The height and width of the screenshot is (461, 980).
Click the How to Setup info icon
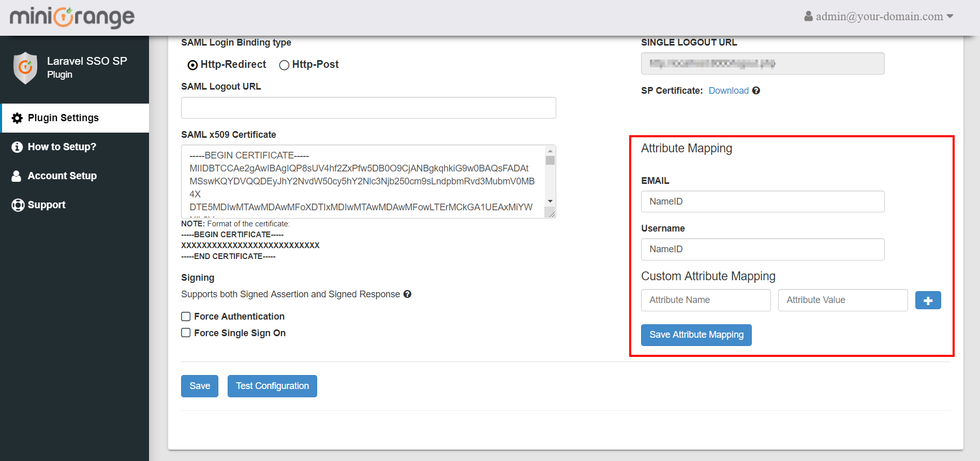pos(17,147)
